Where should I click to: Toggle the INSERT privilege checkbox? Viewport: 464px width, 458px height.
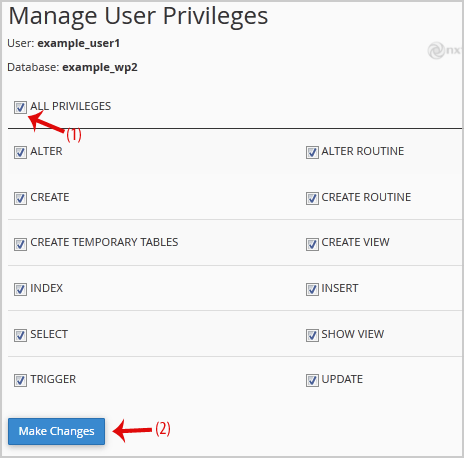click(312, 289)
